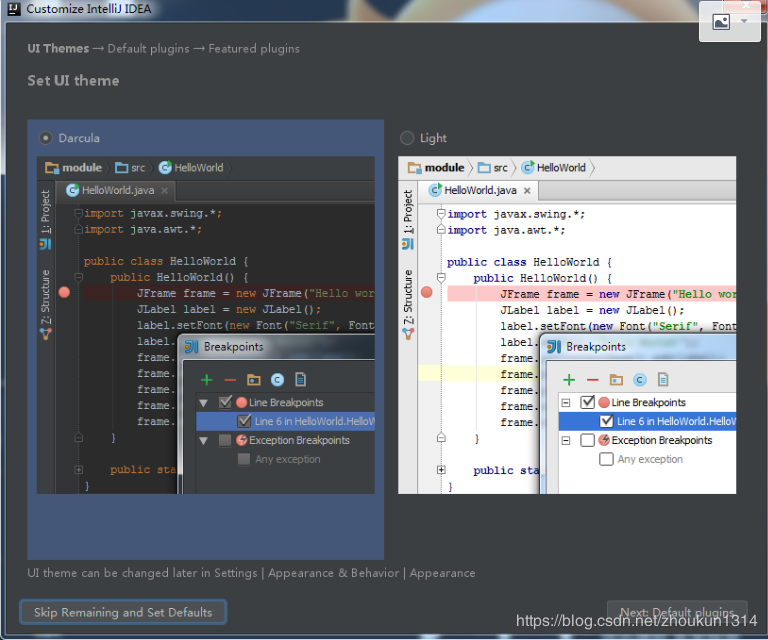Select the Light theme radio button

(x=407, y=138)
